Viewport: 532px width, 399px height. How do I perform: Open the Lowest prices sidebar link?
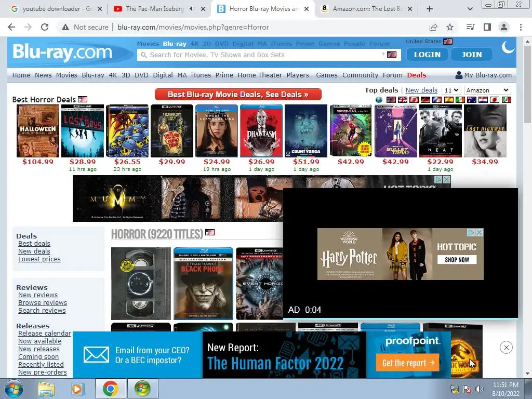39,259
